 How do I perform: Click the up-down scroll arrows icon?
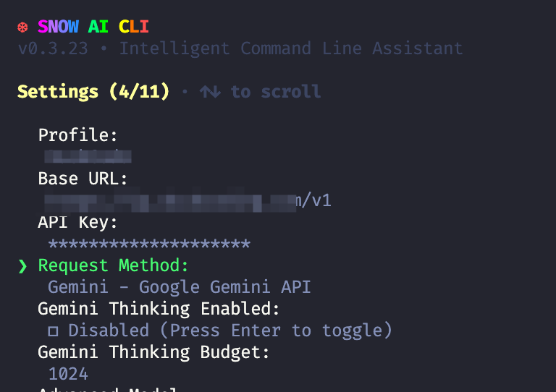point(210,92)
